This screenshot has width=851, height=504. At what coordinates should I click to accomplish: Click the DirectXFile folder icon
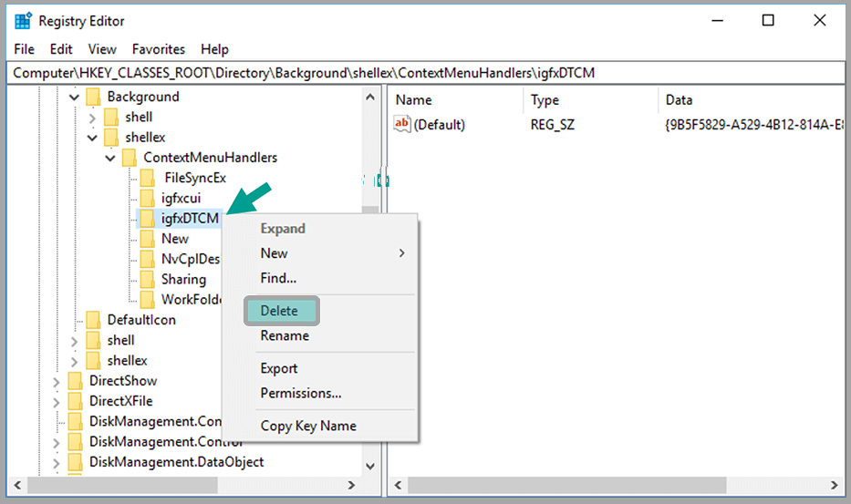tap(75, 401)
